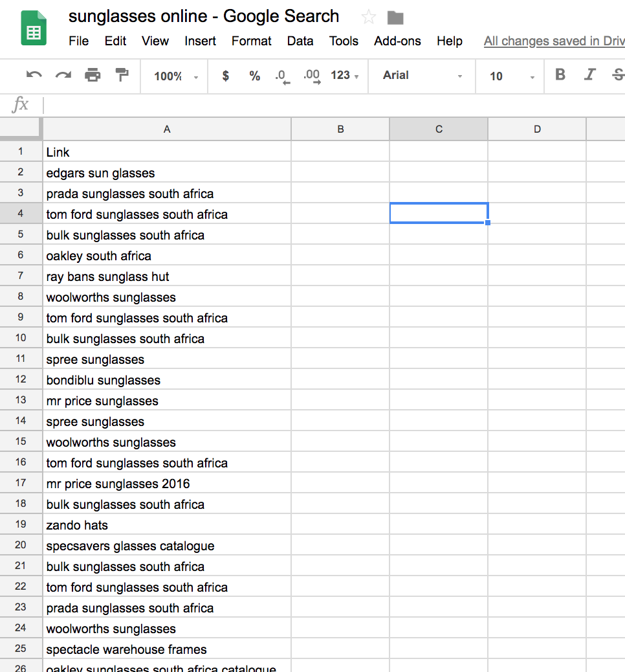Click the active cell C4
The width and height of the screenshot is (625, 672).
[x=439, y=213]
